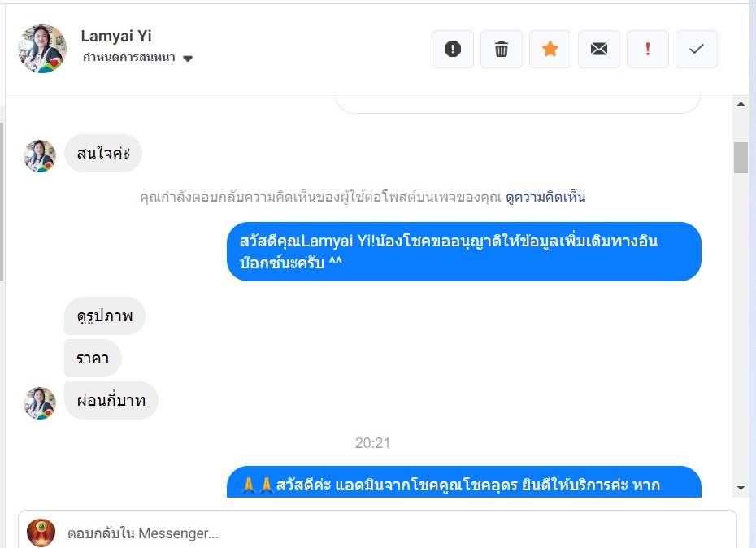Click the avatar beside the ผ่อนกี่บาท message
This screenshot has width=756, height=548.
[40, 402]
